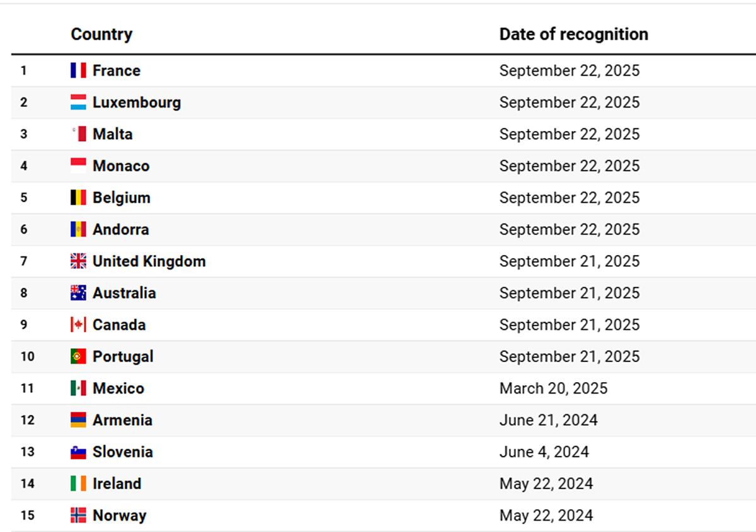Image resolution: width=756 pixels, height=532 pixels.
Task: Click the Mexico flag icon
Action: pyautogui.click(x=78, y=388)
